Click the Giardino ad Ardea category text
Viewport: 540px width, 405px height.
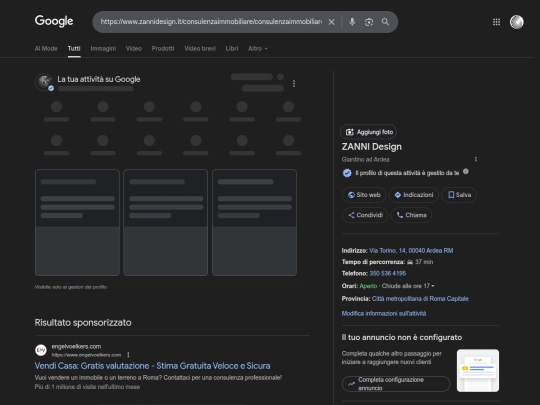pyautogui.click(x=365, y=159)
